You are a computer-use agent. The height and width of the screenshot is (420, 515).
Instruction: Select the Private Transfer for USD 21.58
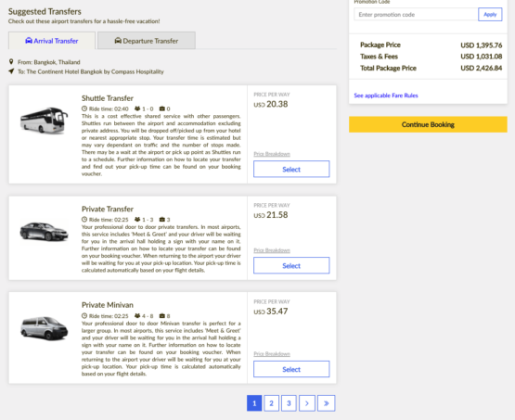coord(291,265)
